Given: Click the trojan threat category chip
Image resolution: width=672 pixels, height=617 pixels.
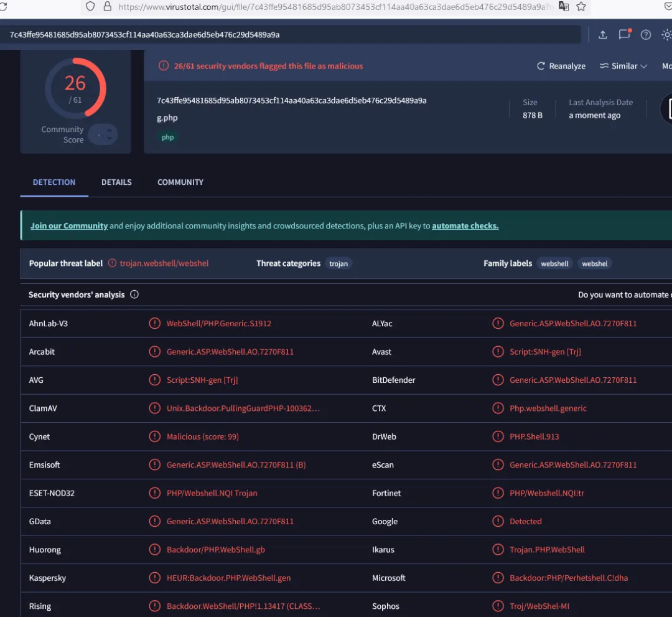Looking at the screenshot, I should [338, 264].
